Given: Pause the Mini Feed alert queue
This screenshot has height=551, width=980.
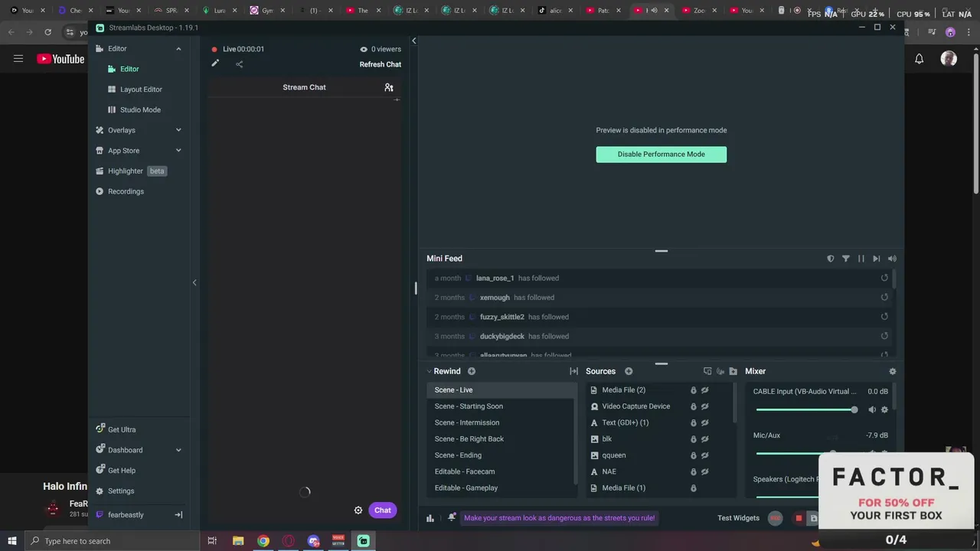Looking at the screenshot, I should [x=861, y=259].
